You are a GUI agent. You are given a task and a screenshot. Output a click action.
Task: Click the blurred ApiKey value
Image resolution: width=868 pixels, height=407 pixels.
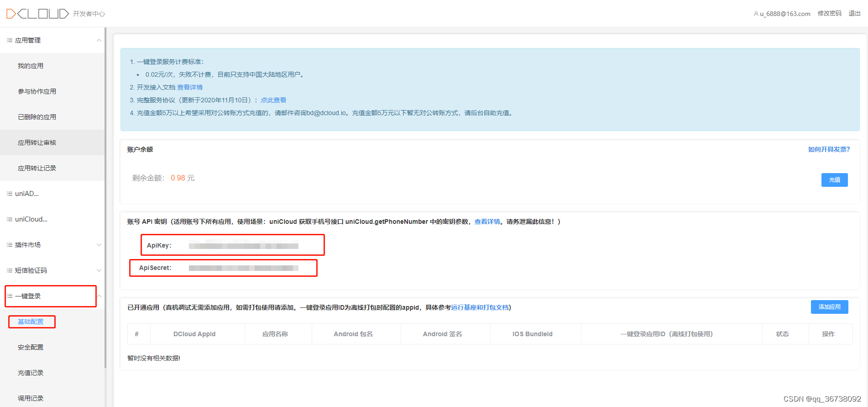[x=244, y=245]
